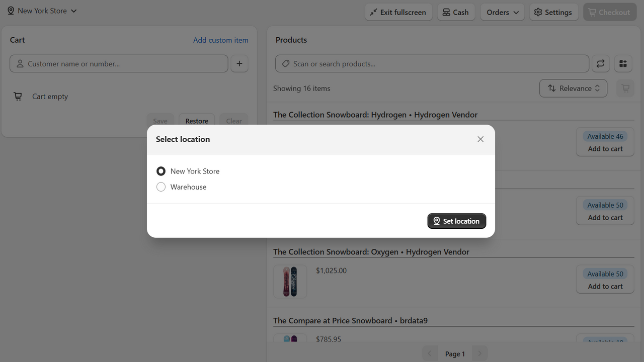The height and width of the screenshot is (362, 644).
Task: Click the cart icon beside Relevance
Action: pyautogui.click(x=625, y=88)
